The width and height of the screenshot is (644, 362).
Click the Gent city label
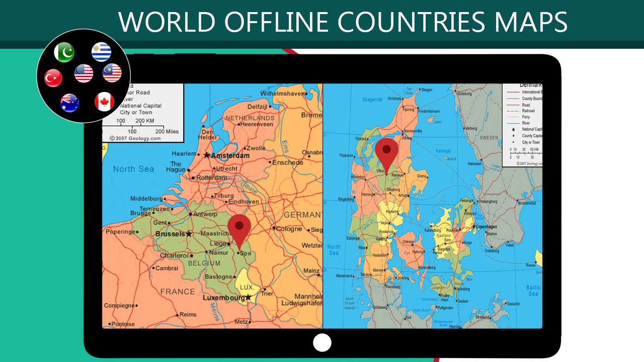point(160,222)
